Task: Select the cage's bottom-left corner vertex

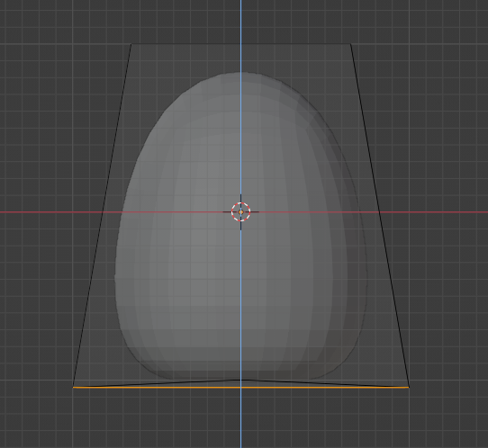Action: pyautogui.click(x=73, y=387)
